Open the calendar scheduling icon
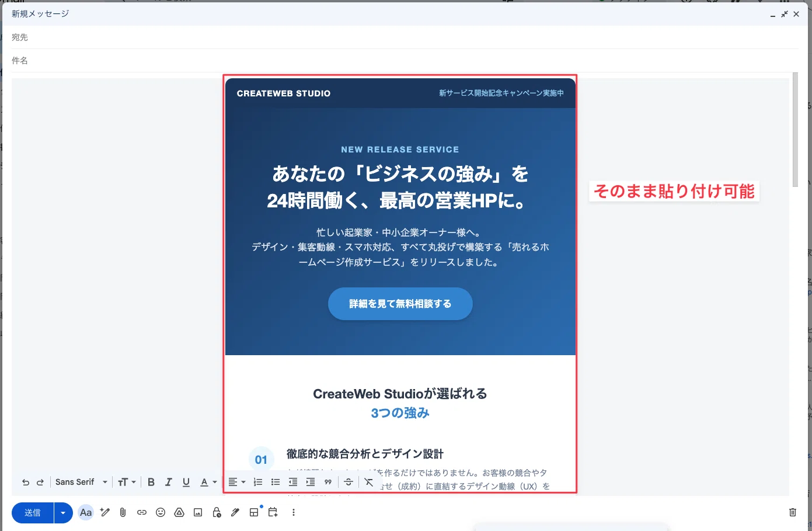The image size is (812, 531). [273, 512]
